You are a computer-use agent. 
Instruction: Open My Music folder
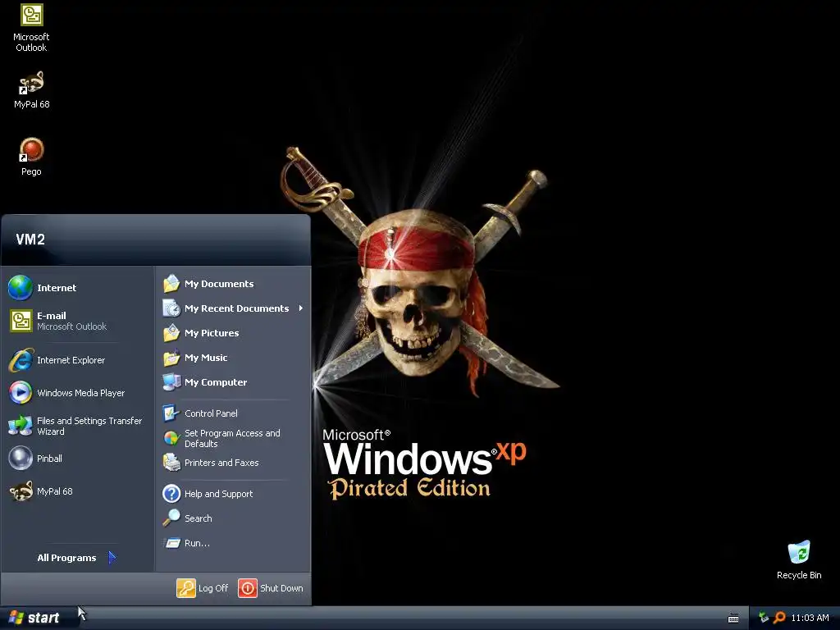233,358
